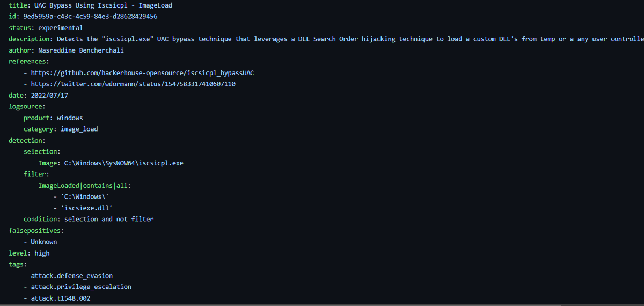Click the title line 'UAC Bypass Using Iscsicpl - ImageLoad'
Image resolution: width=644 pixels, height=306 pixels.
pyautogui.click(x=90, y=5)
